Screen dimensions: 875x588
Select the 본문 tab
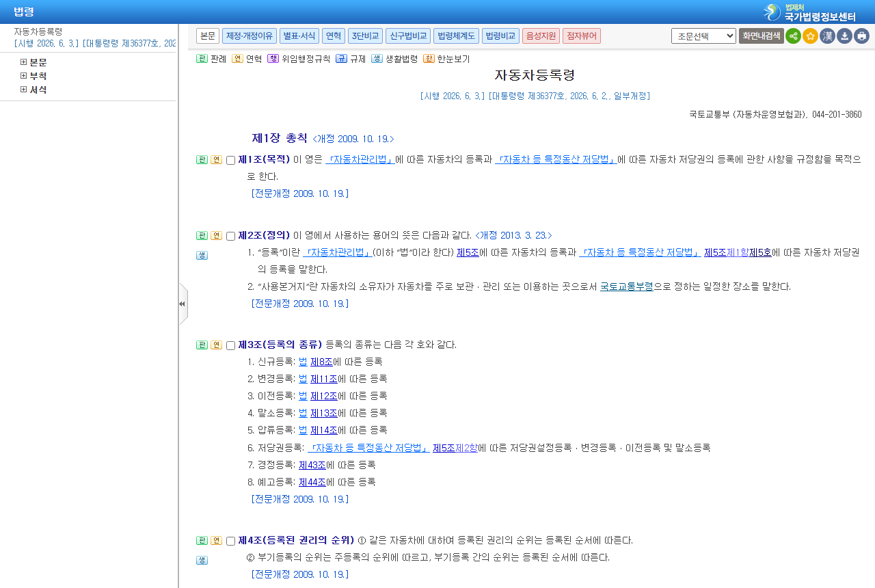[208, 36]
